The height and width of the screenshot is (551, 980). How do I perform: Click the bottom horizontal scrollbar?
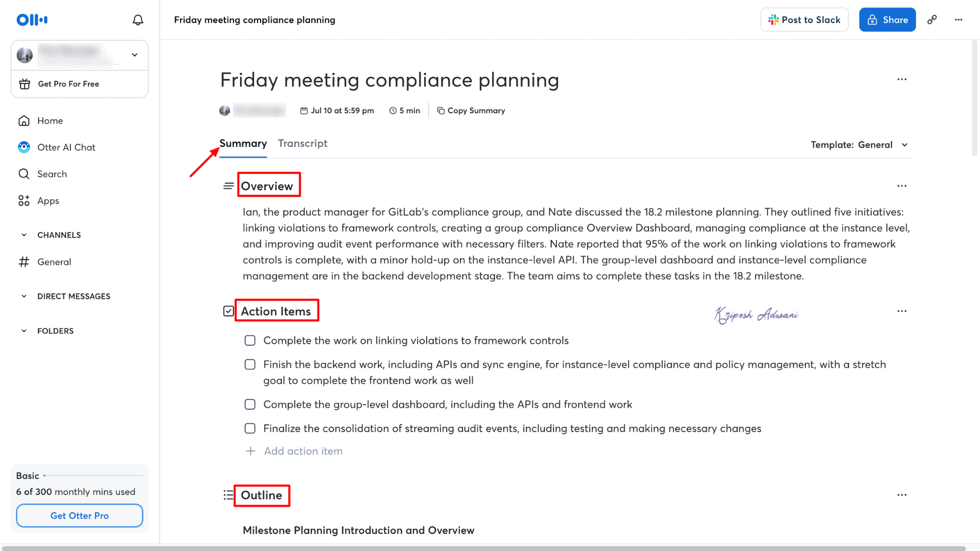pos(485,548)
